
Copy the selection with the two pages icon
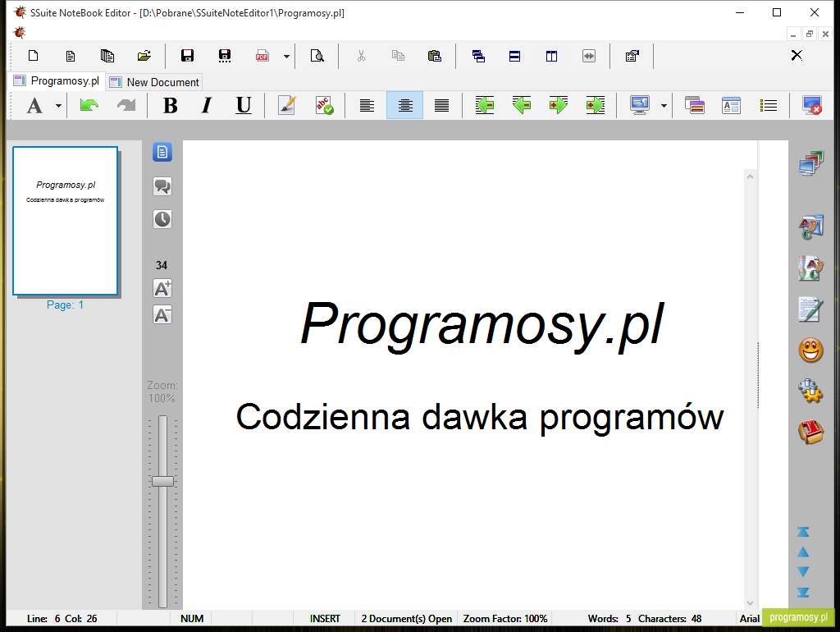tap(398, 56)
